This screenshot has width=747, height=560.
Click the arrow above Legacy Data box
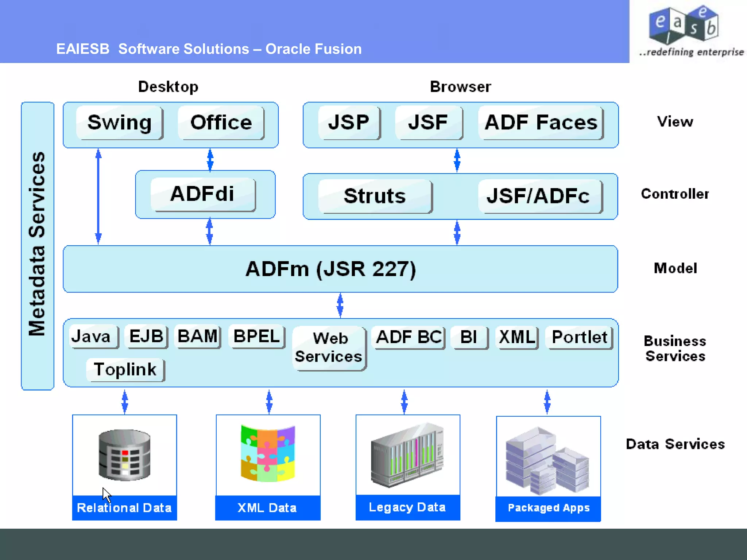point(404,401)
